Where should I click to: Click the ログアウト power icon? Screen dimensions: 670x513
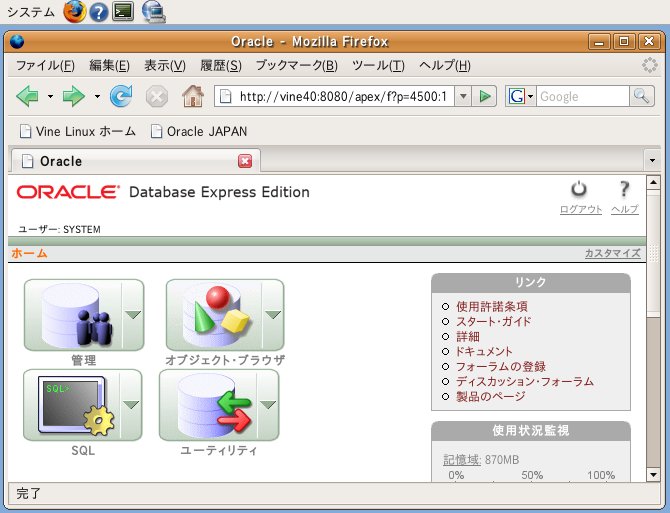tap(579, 189)
